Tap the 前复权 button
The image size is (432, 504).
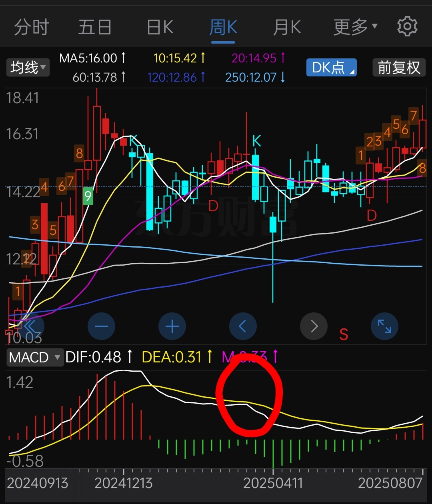(x=399, y=67)
